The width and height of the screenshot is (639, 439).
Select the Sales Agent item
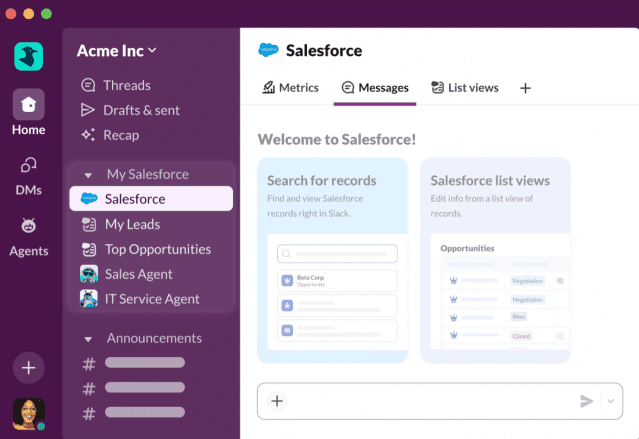[x=138, y=274]
